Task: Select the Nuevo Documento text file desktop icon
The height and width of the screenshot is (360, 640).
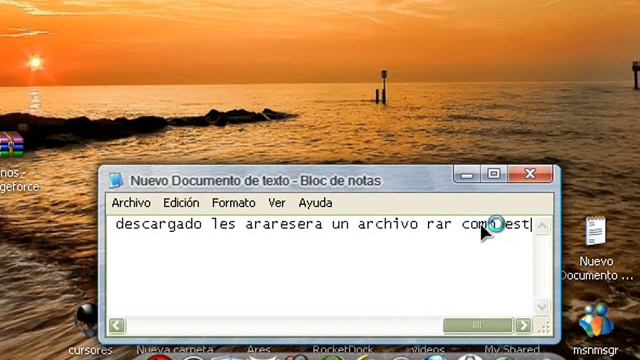Action: pyautogui.click(x=596, y=248)
